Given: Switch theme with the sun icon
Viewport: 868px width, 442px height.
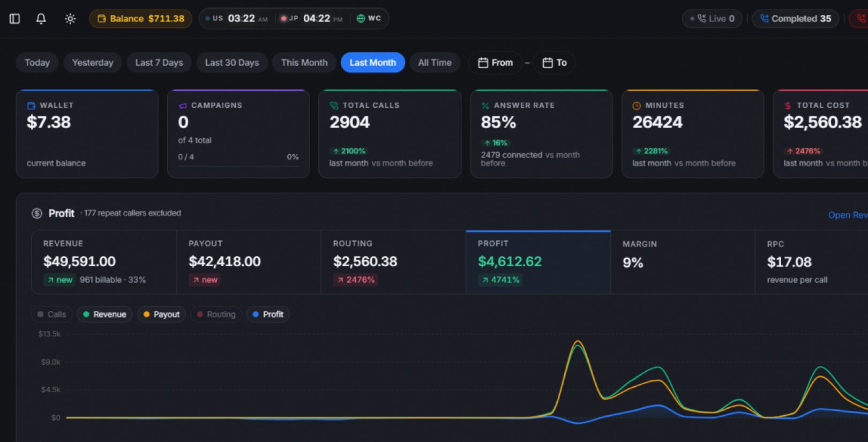Looking at the screenshot, I should pyautogui.click(x=70, y=19).
